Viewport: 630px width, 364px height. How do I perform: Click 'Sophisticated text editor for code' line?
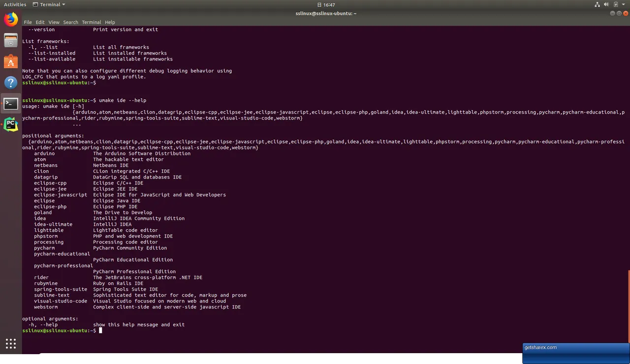click(x=170, y=295)
